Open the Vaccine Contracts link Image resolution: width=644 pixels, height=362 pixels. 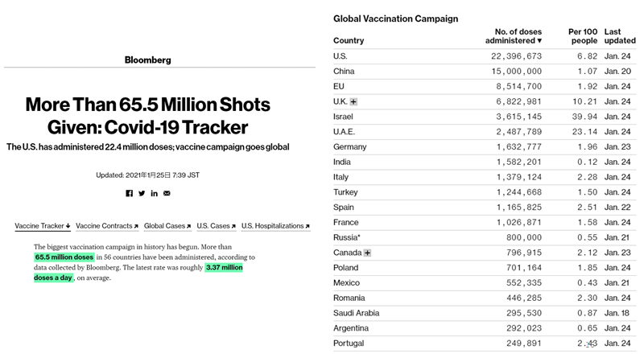click(107, 226)
